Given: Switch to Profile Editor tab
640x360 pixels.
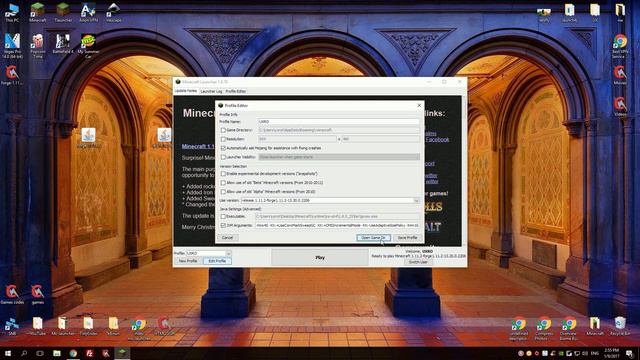Looking at the screenshot, I should click(x=236, y=91).
